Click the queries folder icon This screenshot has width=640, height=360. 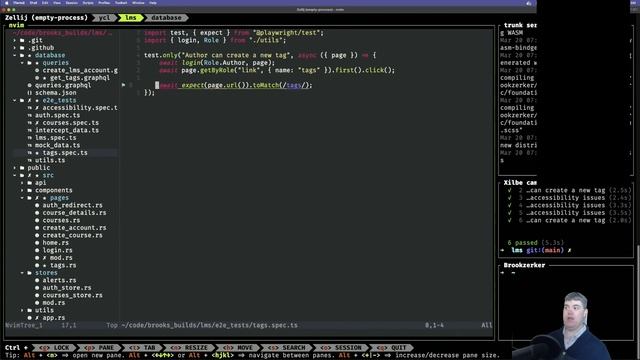point(29,63)
